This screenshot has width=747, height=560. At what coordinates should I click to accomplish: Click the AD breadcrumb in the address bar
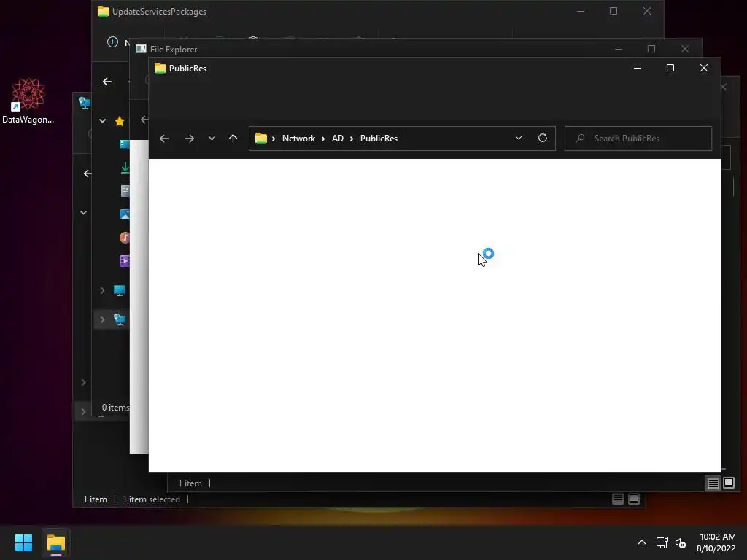(337, 139)
